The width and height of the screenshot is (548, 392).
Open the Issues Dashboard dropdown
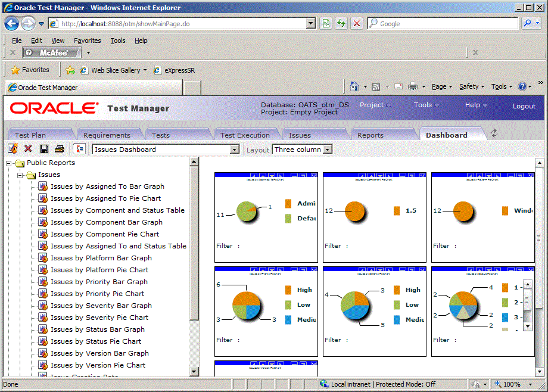pos(235,150)
